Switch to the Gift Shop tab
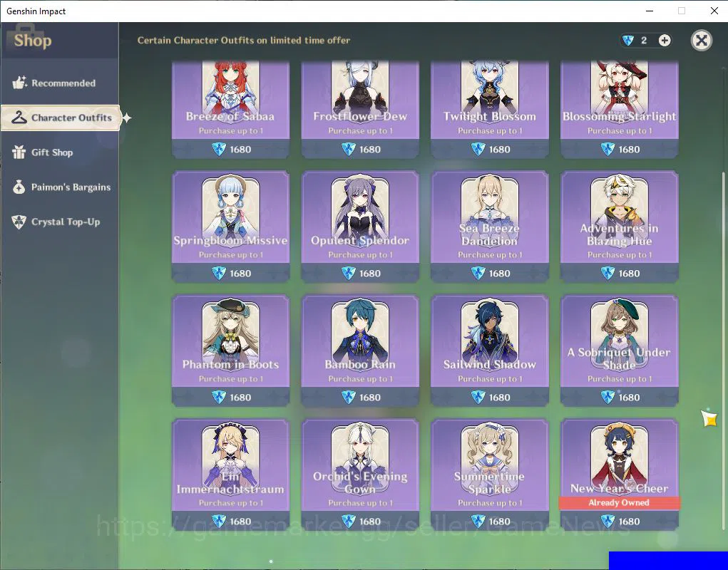 tap(59, 152)
